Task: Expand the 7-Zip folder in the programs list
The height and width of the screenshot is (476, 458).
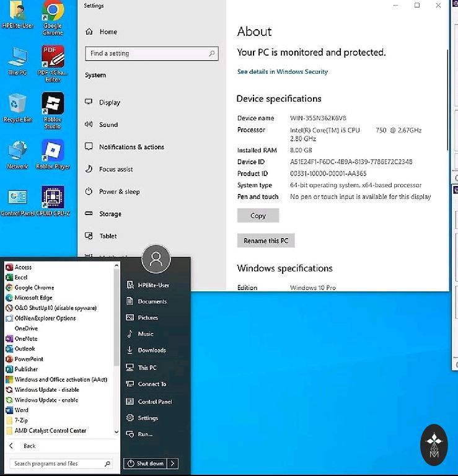Action: pos(21,420)
